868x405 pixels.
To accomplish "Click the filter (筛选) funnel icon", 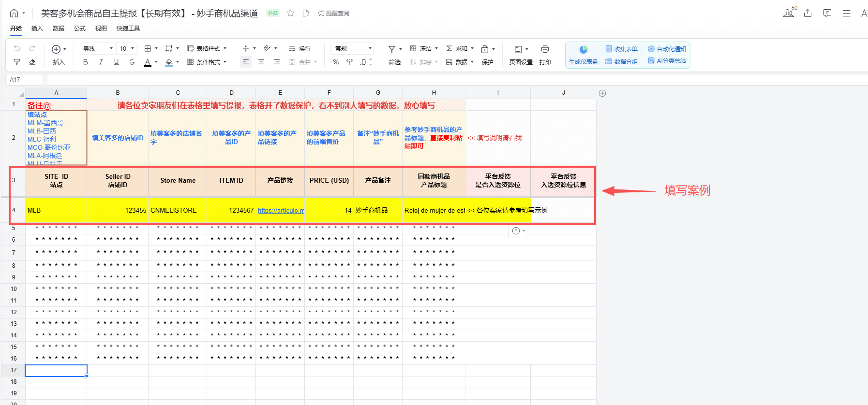I will click(392, 49).
